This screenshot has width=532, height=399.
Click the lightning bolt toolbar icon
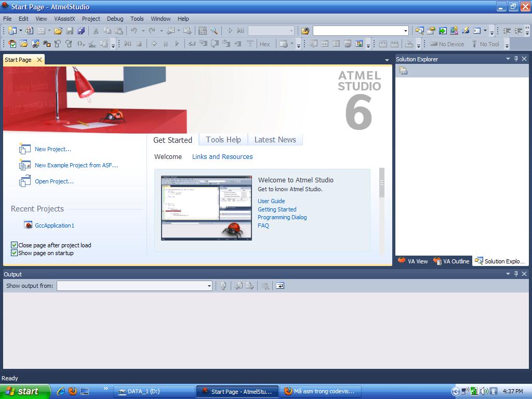(465, 31)
